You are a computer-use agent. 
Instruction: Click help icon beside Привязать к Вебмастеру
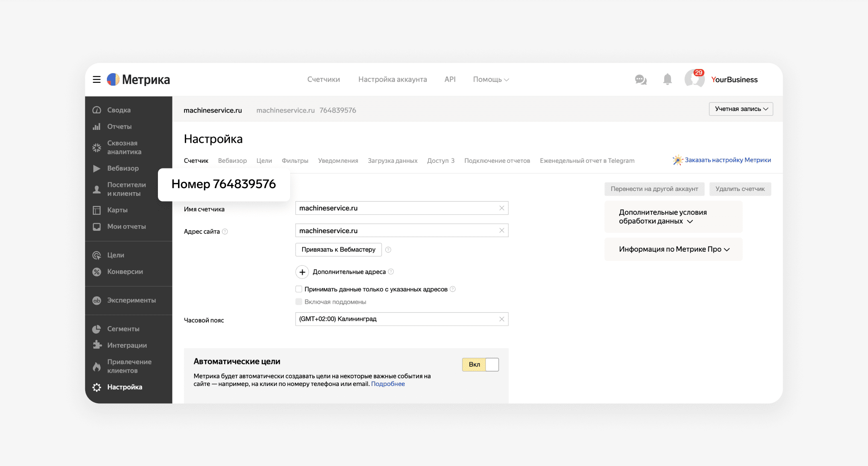pos(388,250)
